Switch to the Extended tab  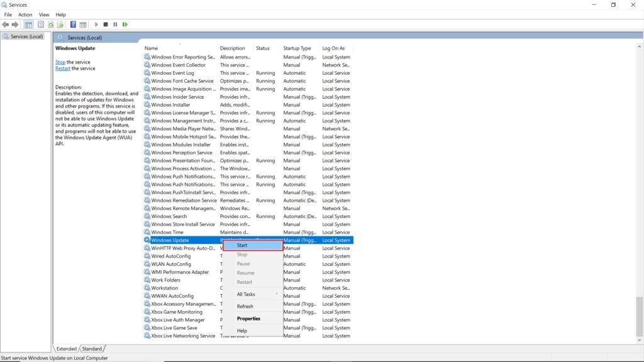[x=67, y=349]
